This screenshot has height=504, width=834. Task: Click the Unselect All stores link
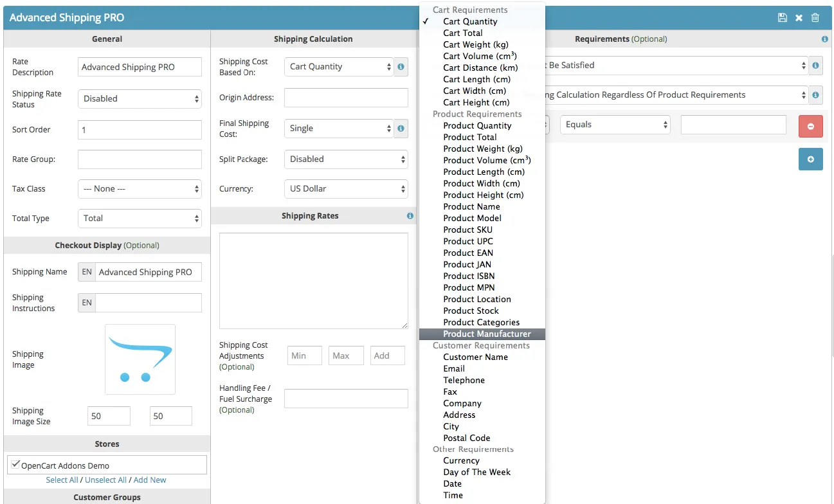(x=105, y=480)
